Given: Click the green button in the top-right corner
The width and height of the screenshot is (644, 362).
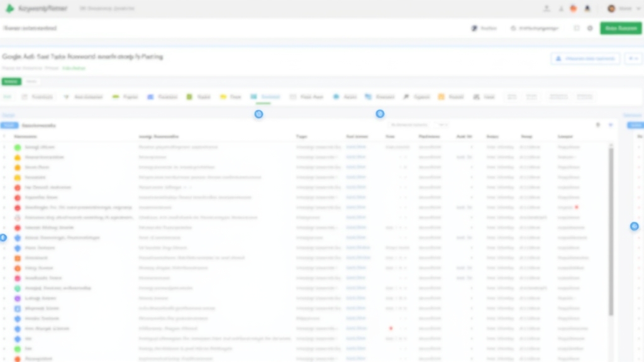Looking at the screenshot, I should tap(620, 28).
